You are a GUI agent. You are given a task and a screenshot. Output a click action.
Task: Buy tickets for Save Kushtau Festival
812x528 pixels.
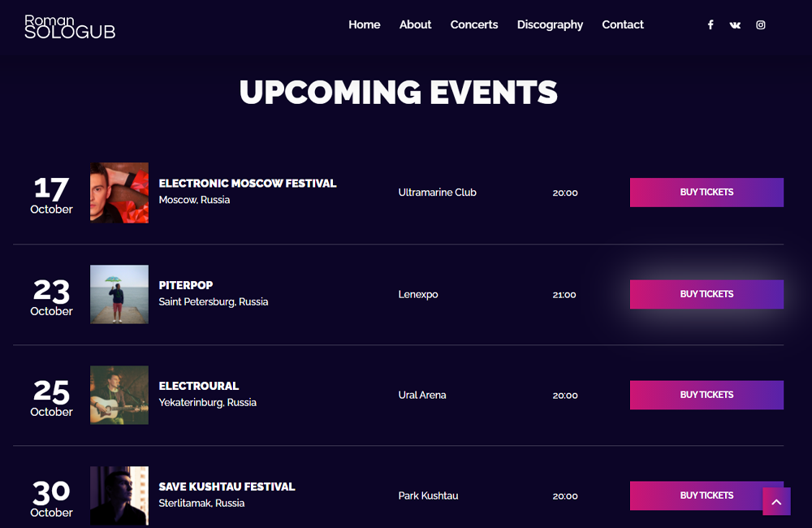coord(696,496)
